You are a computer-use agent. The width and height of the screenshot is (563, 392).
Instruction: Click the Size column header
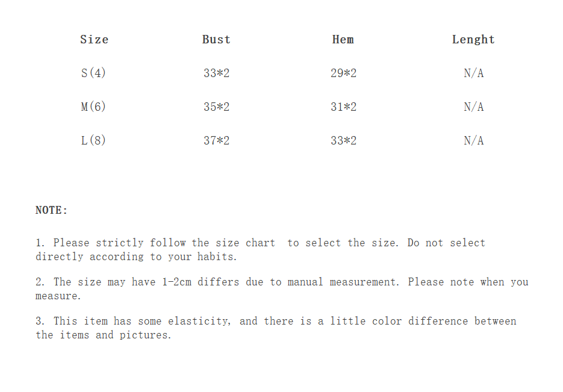[x=94, y=40]
